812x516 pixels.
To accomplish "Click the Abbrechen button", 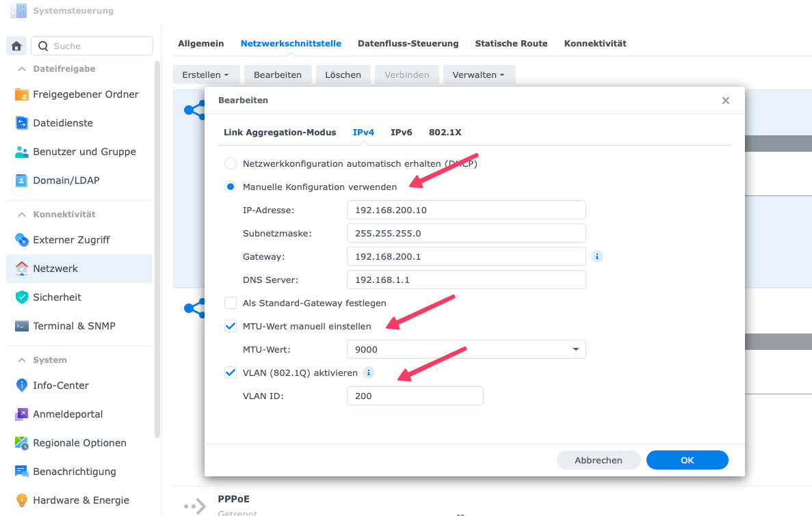I will (599, 460).
